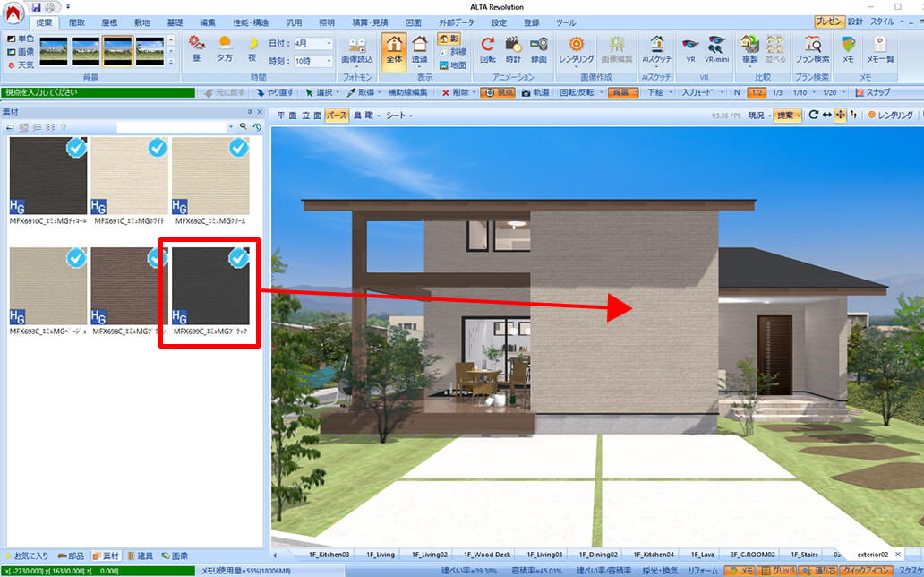
Task: Open AIスケッチ tool
Action: 656,47
